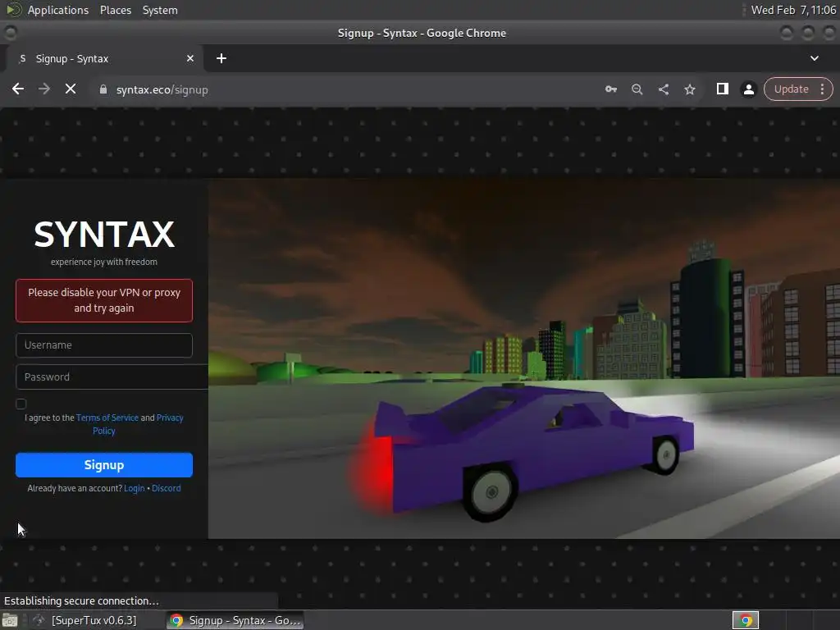Click the 'experience joy with freedom' tagline
This screenshot has height=630, width=840.
click(x=104, y=262)
